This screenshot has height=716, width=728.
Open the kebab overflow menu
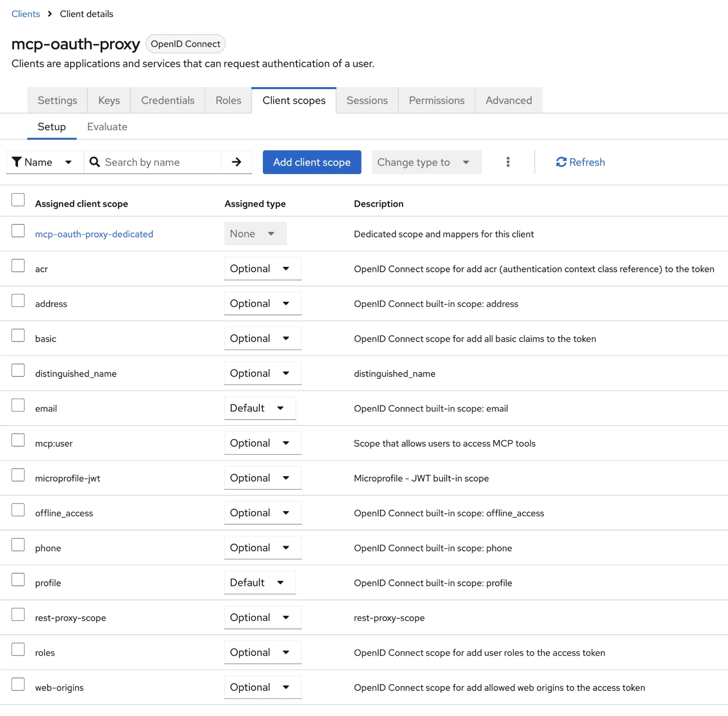point(508,162)
